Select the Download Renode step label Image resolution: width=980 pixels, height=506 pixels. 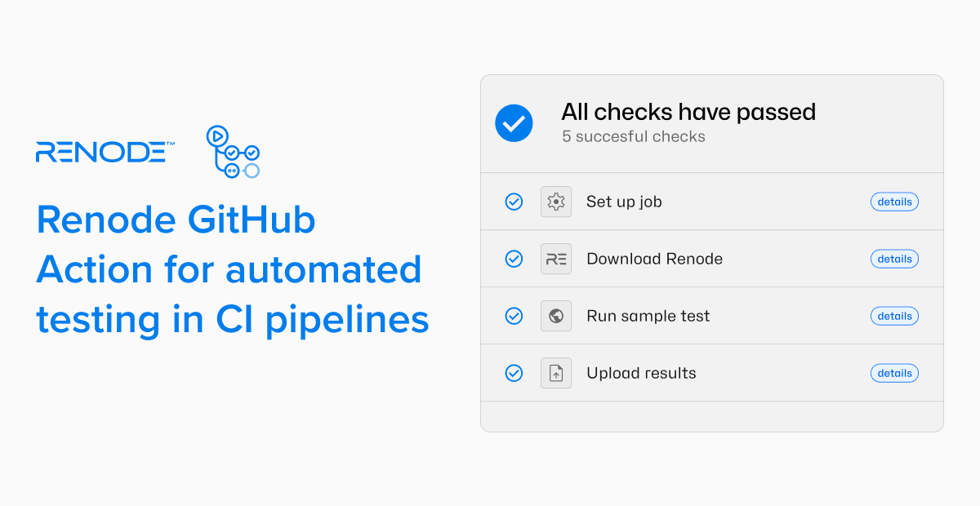pyautogui.click(x=654, y=259)
